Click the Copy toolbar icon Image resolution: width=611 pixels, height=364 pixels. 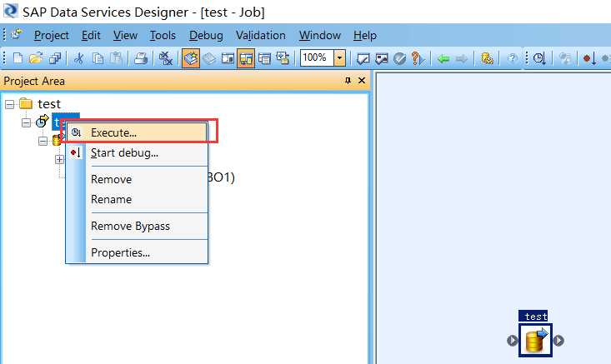click(98, 58)
